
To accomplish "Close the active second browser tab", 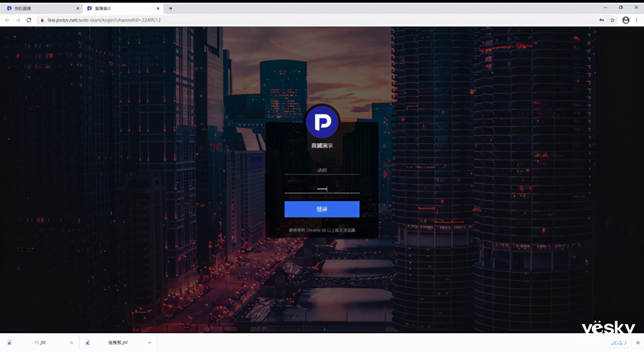I will pos(158,8).
